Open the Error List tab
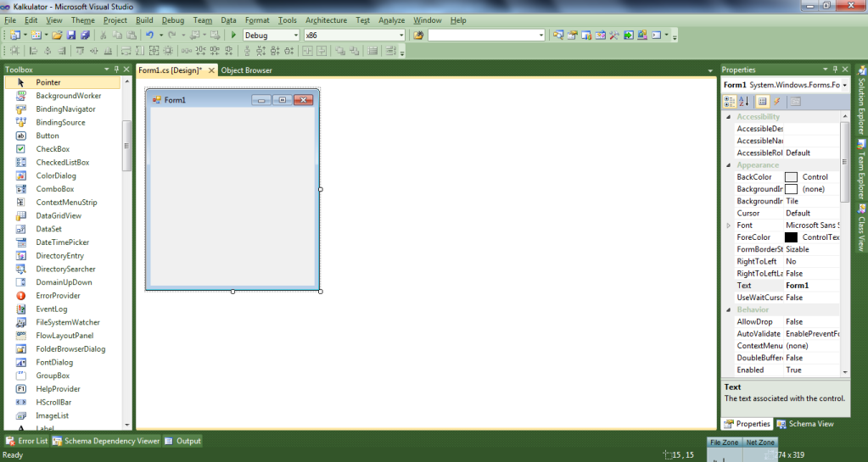 pyautogui.click(x=26, y=441)
